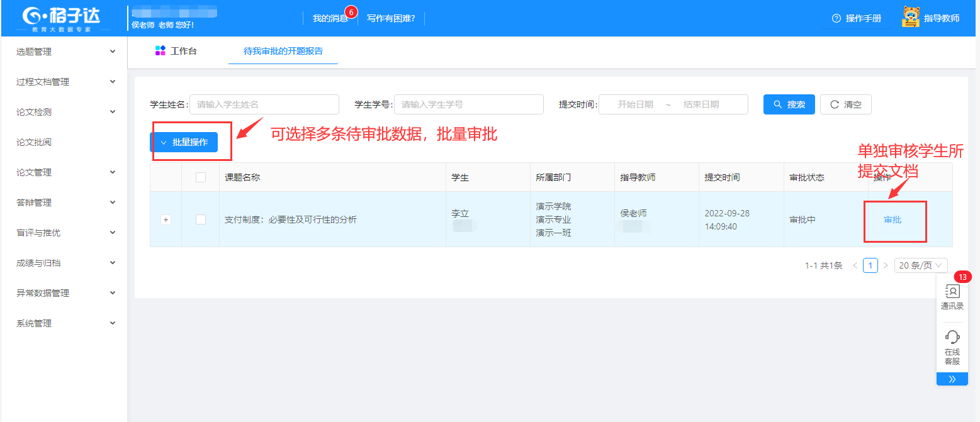Click the 开始日期 date picker field
The width and height of the screenshot is (980, 422).
(x=634, y=104)
